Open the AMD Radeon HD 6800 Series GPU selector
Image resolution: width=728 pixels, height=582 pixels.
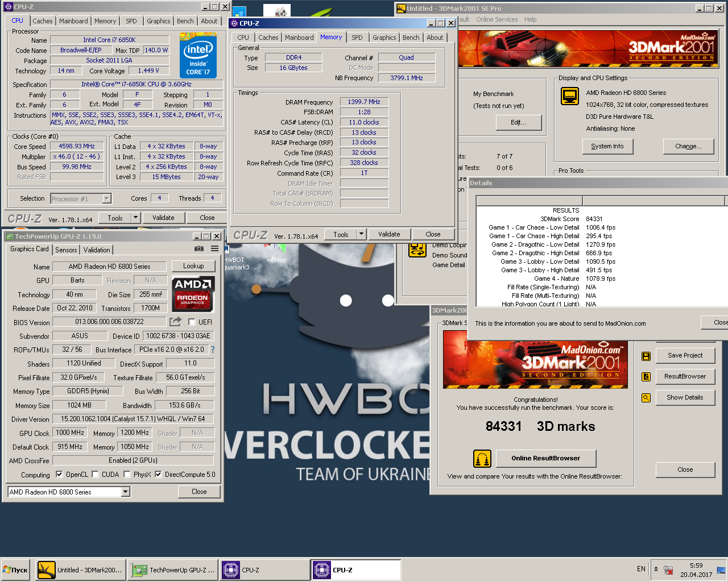(69, 492)
